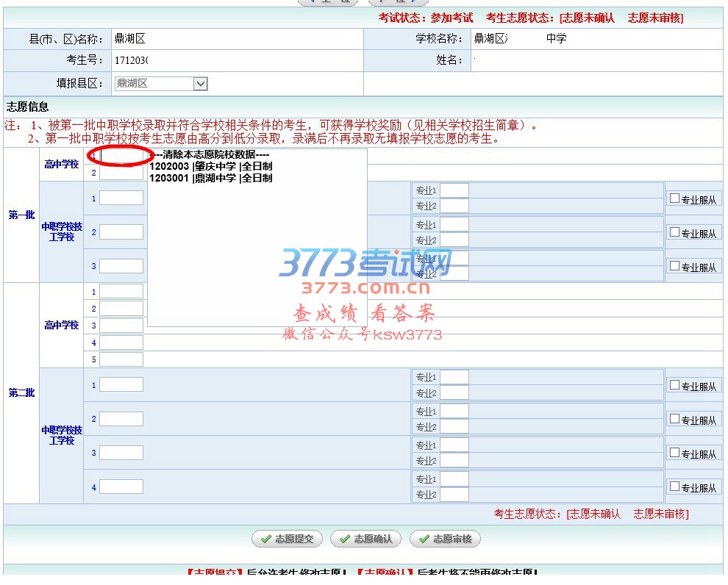Check 专业服从 for first-batch vocational choice 1
Viewport: 728px width, 585px height.
674,198
